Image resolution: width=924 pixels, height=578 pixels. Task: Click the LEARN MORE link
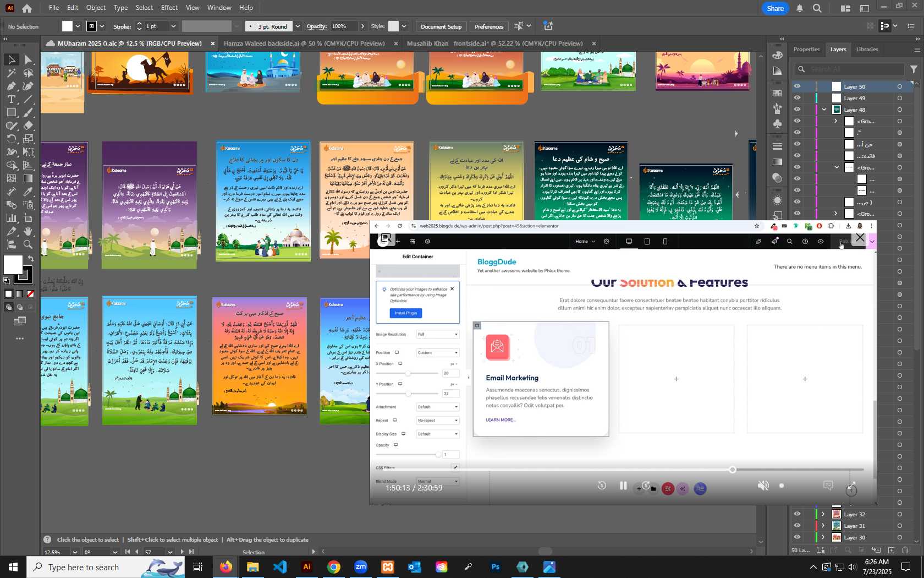[501, 420]
